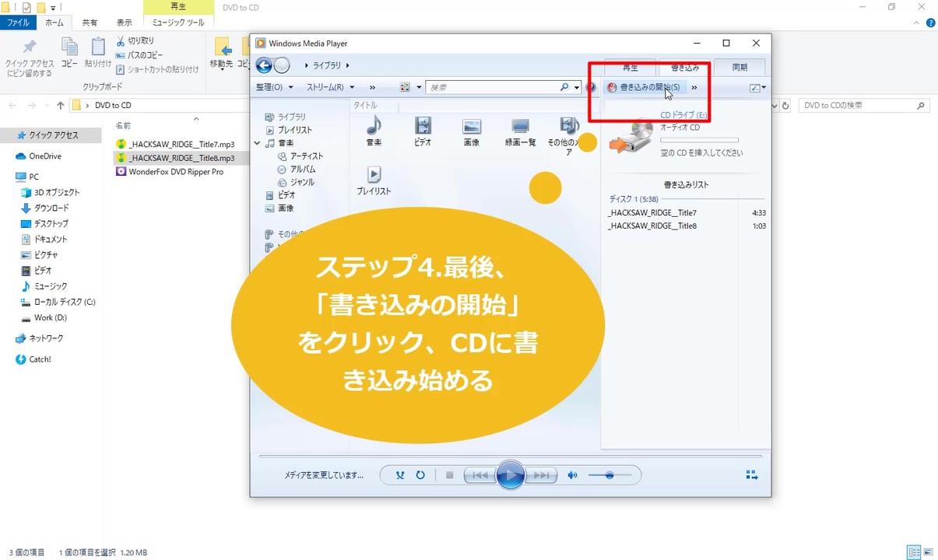Switch to the 再生 tab in Media Player
938x560 pixels.
[x=631, y=68]
